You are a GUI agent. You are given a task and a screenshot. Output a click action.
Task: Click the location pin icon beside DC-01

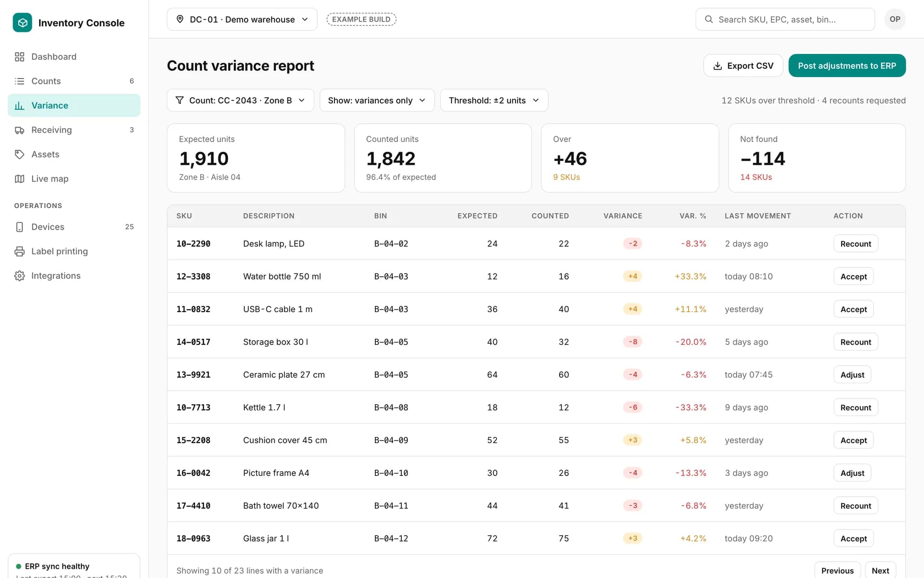180,19
